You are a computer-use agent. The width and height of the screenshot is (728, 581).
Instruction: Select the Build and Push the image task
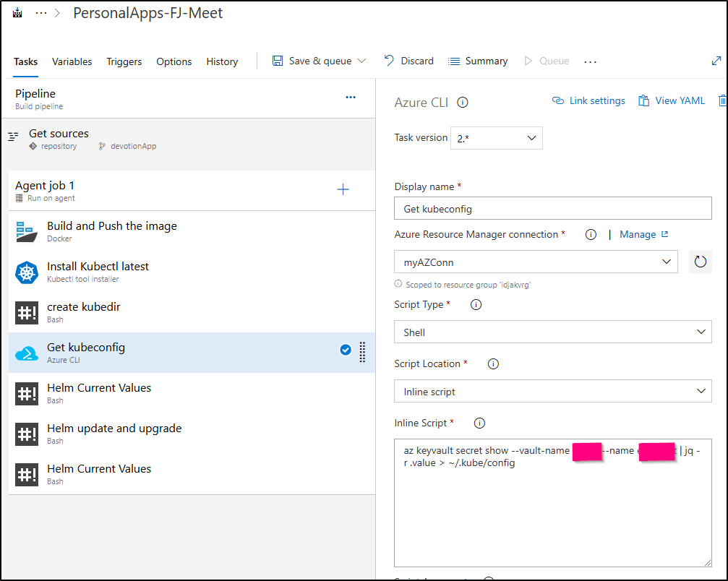click(x=192, y=231)
